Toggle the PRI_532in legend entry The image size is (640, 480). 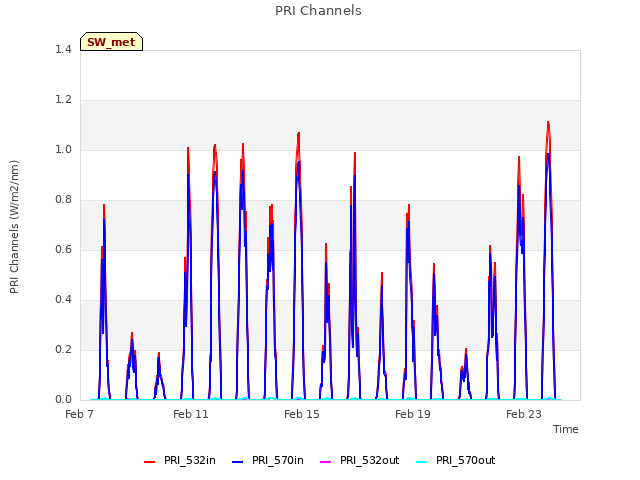pos(180,460)
